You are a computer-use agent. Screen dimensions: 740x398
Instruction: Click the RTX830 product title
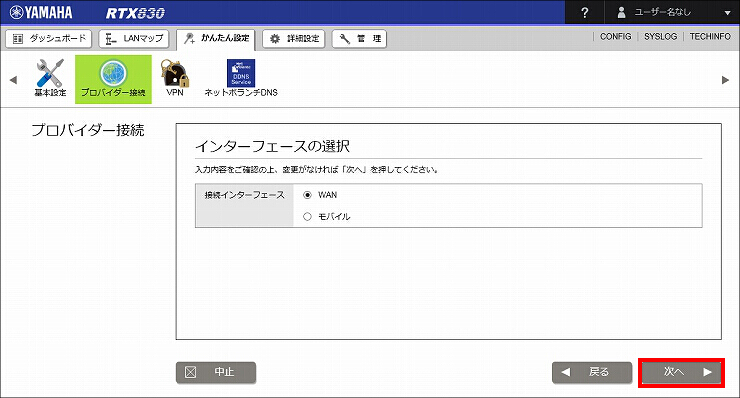[x=135, y=13]
